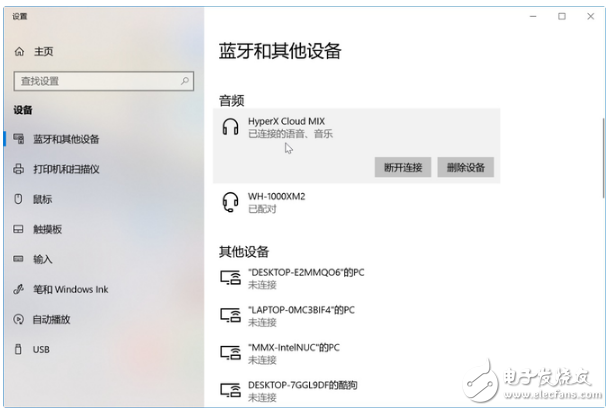Select 蓝牙和其他设备 in the sidebar

tap(66, 139)
